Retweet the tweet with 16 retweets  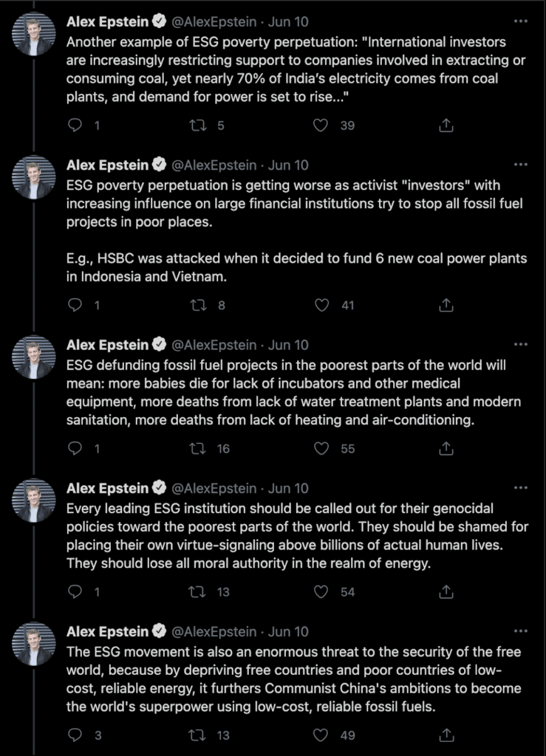pyautogui.click(x=198, y=448)
